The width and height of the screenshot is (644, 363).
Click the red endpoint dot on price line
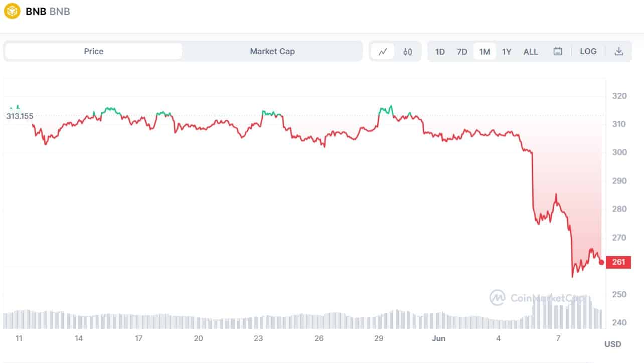(601, 262)
